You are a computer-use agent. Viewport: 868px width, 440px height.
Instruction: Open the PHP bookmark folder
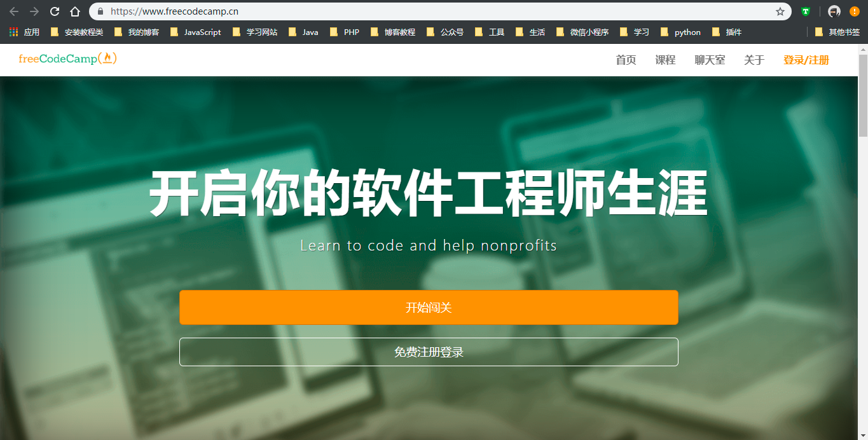coord(345,32)
